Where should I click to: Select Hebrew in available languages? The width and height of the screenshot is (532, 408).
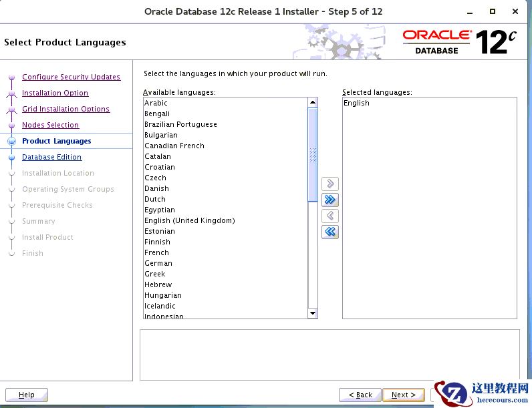[225, 284]
